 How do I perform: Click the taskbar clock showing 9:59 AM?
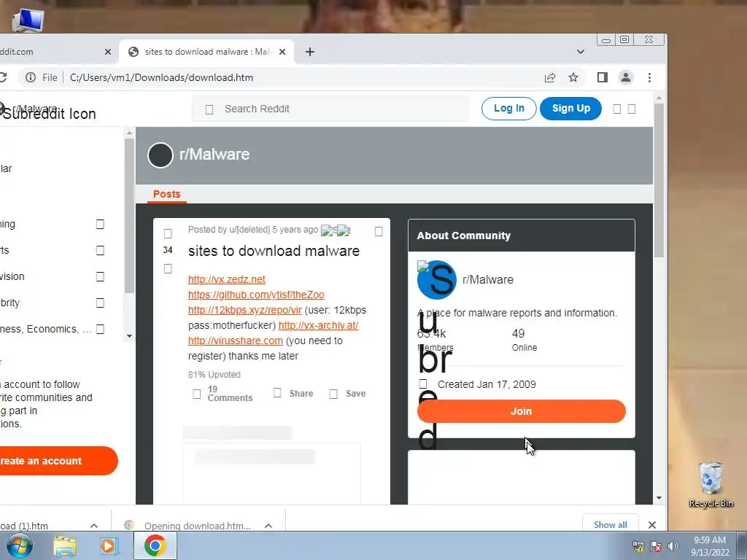coord(709,546)
